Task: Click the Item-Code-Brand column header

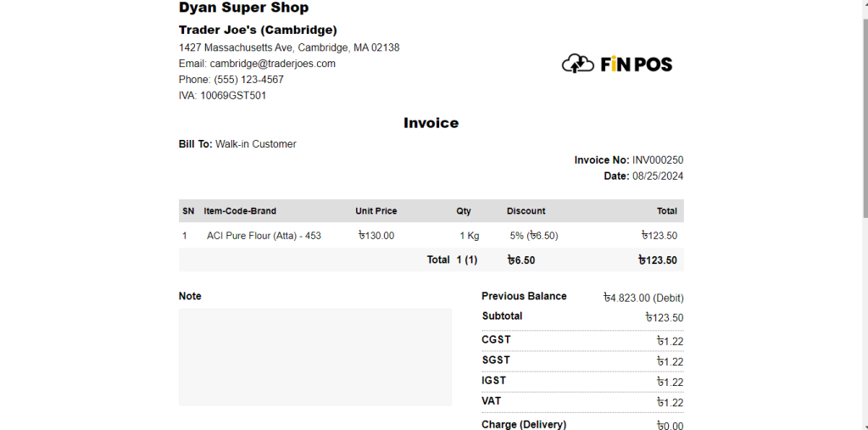Action: tap(240, 211)
